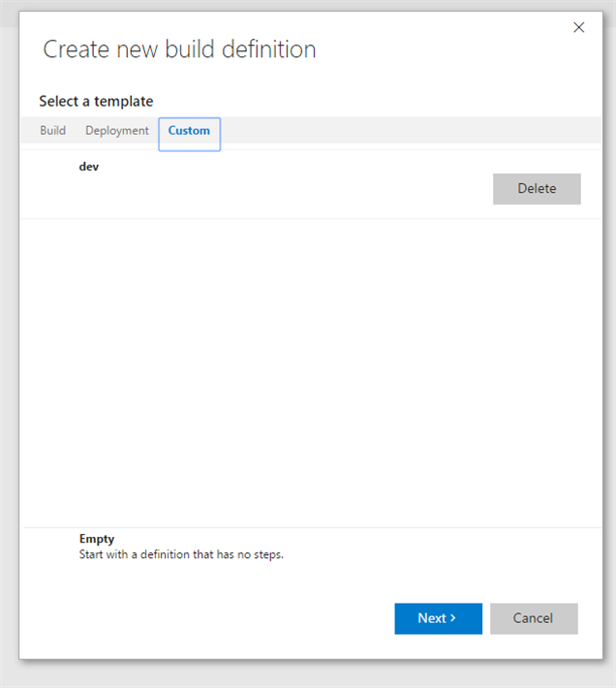Click blank icon space left of Empty

pyautogui.click(x=50, y=547)
